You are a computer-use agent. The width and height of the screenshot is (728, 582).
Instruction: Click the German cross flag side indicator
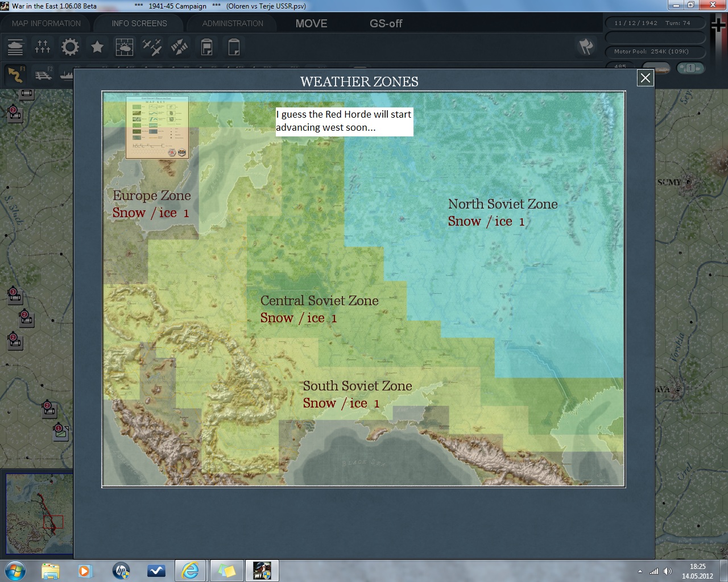tap(719, 26)
